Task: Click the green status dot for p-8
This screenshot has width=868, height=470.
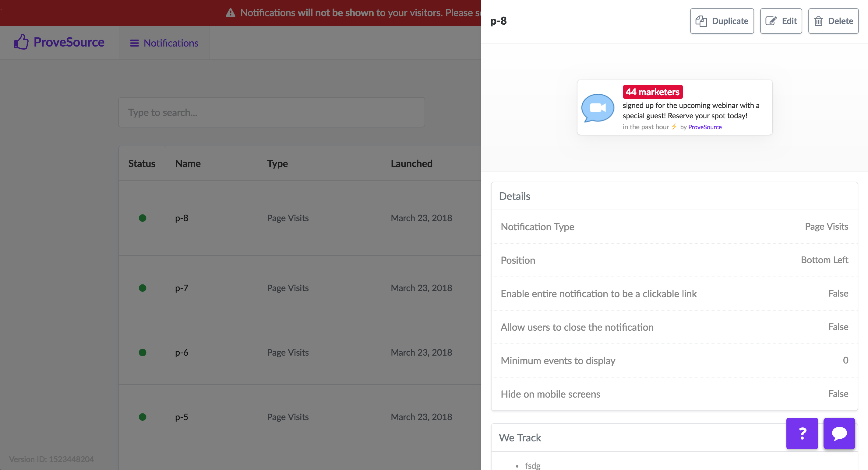Action: click(x=143, y=218)
